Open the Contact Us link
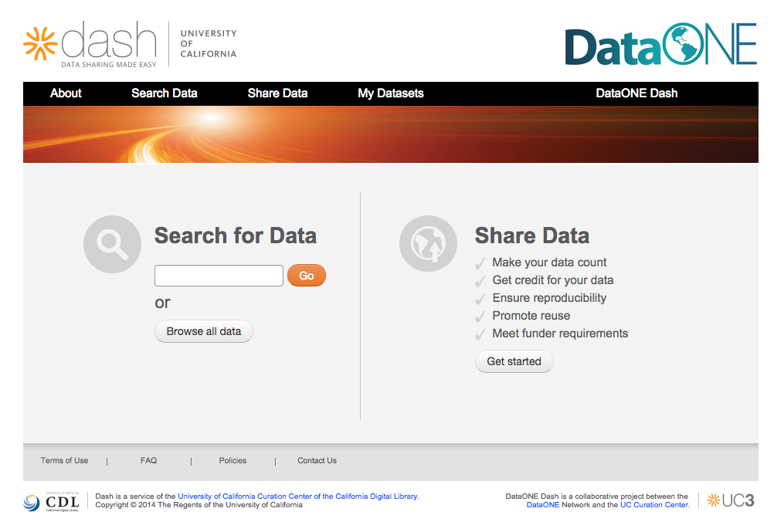The image size is (784, 532). (317, 460)
